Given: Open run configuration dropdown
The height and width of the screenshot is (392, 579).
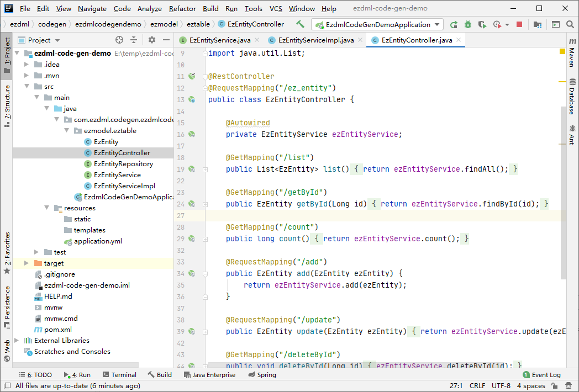Looking at the screenshot, I should 377,25.
